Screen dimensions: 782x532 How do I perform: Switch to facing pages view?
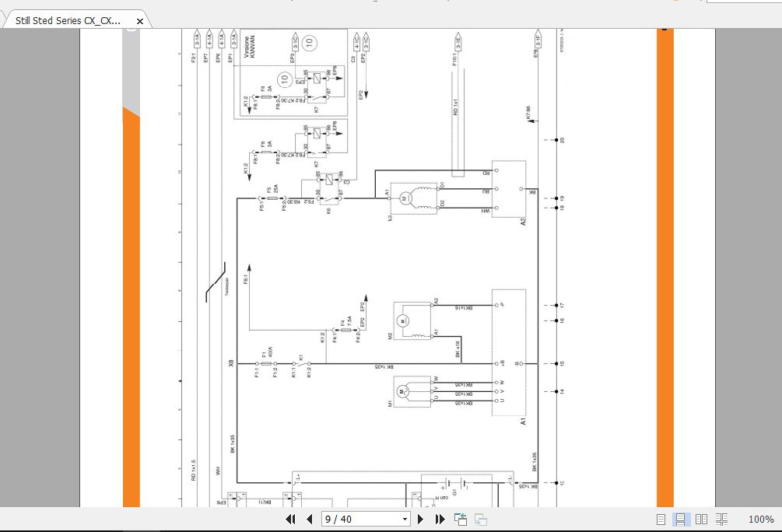701,519
